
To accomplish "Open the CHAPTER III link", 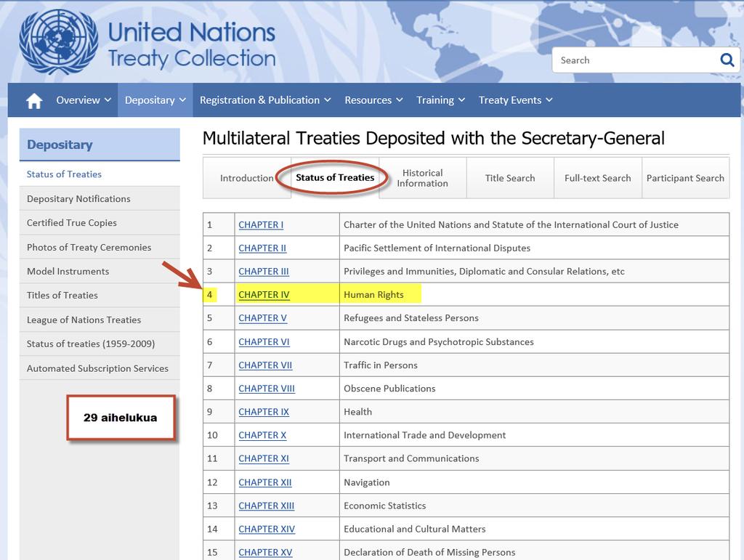I will point(263,271).
